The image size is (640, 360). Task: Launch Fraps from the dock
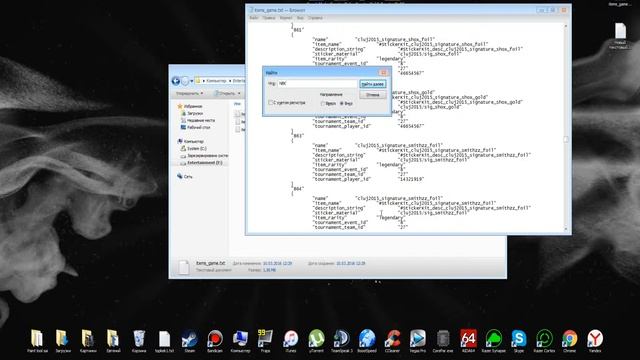265,339
